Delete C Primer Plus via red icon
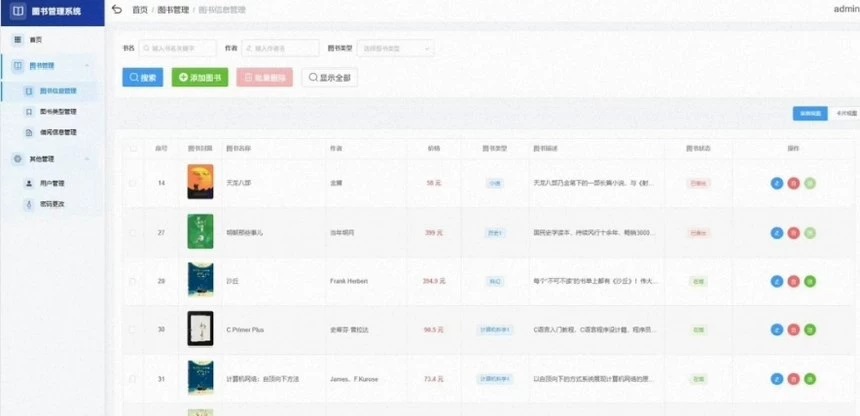The image size is (860, 416). pyautogui.click(x=793, y=330)
